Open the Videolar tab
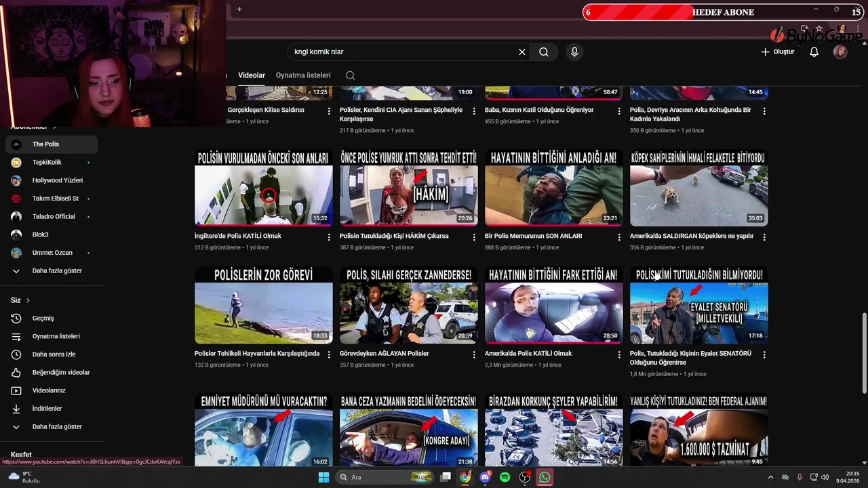 point(252,75)
